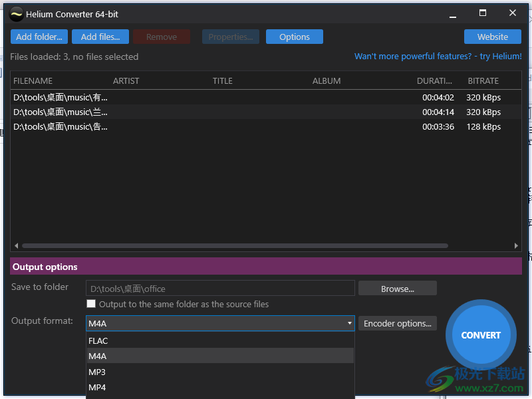532x399 pixels.
Task: Choose FLAC from the format list
Action: pyautogui.click(x=220, y=340)
